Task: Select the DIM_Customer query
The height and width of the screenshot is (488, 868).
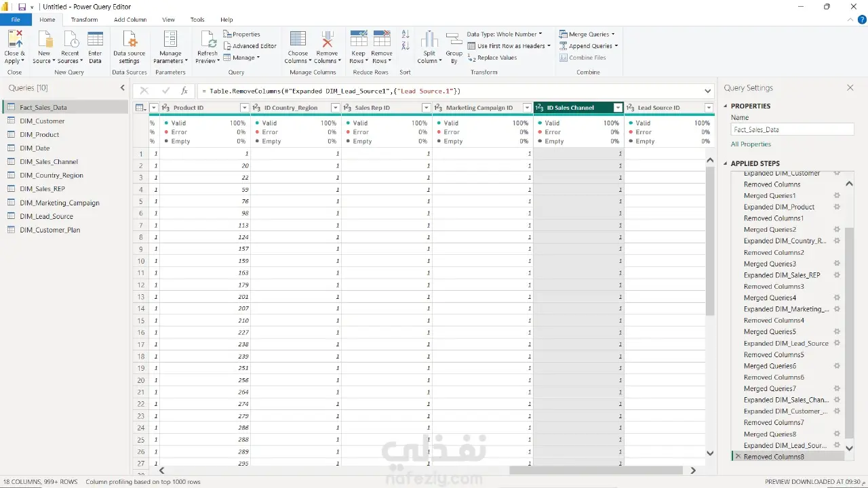Action: point(65,121)
